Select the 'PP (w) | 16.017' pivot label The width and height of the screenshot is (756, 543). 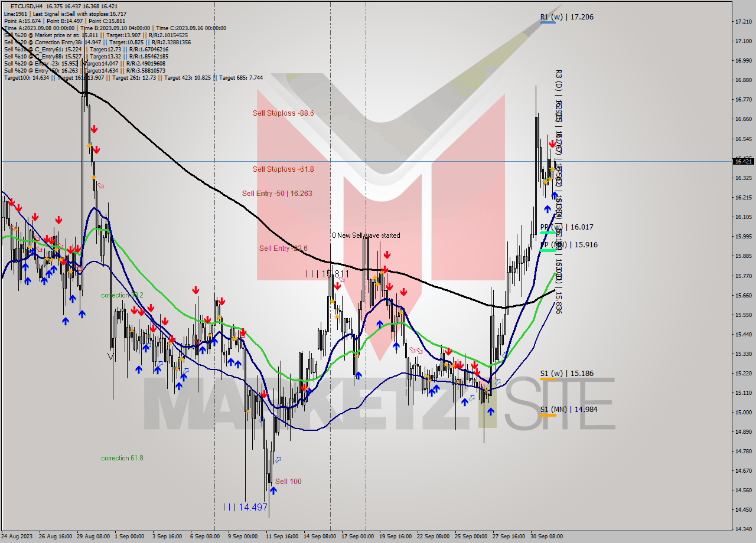[567, 227]
